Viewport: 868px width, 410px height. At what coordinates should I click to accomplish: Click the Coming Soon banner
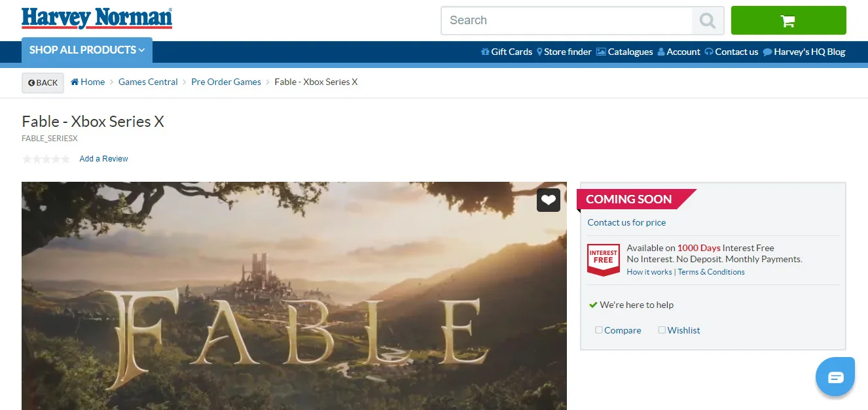click(636, 199)
